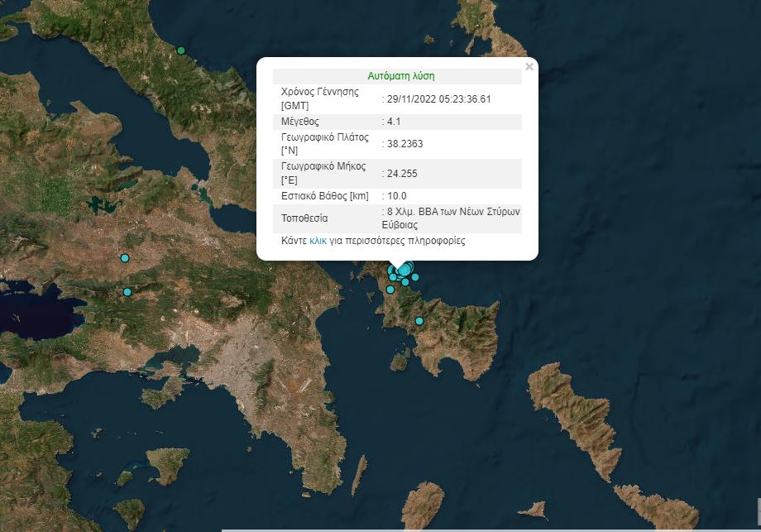
Task: Click the Αυτόματη λύση popup header
Action: pos(401,75)
